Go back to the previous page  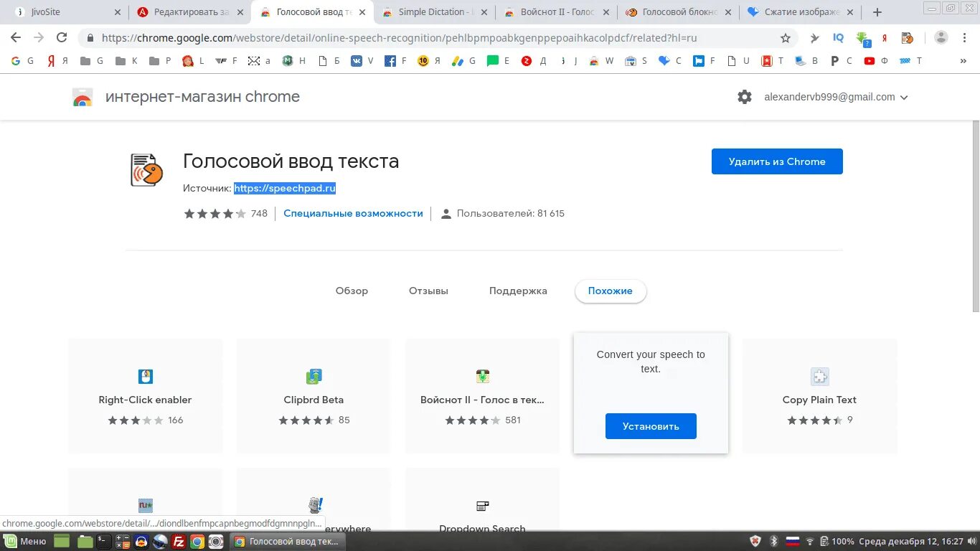point(15,38)
